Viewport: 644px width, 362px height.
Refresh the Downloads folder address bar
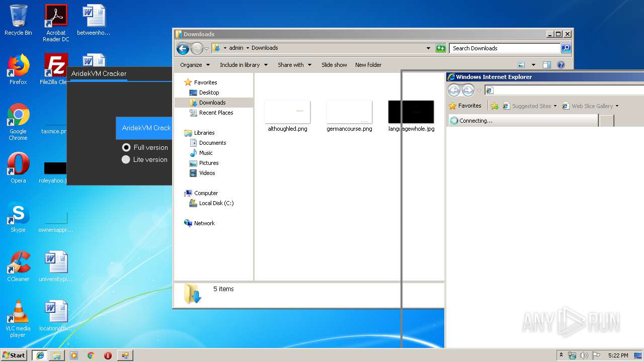click(441, 48)
